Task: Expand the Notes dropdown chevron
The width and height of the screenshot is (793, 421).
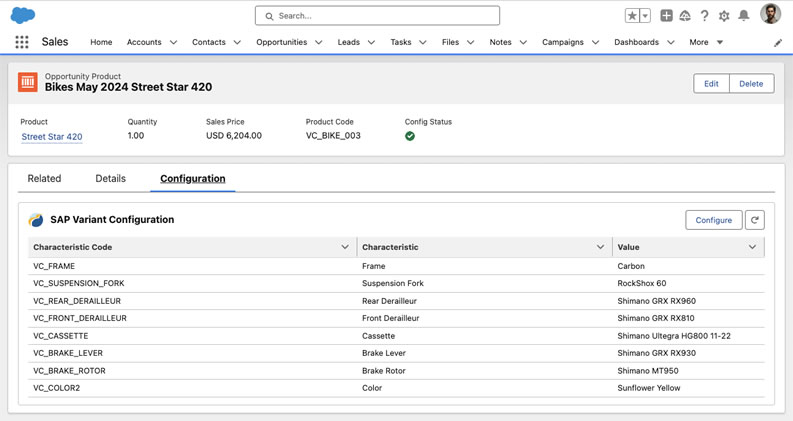Action: 523,43
